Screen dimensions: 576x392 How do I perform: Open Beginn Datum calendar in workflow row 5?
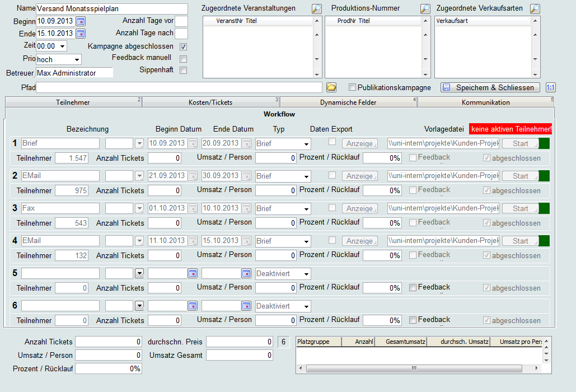(x=193, y=274)
